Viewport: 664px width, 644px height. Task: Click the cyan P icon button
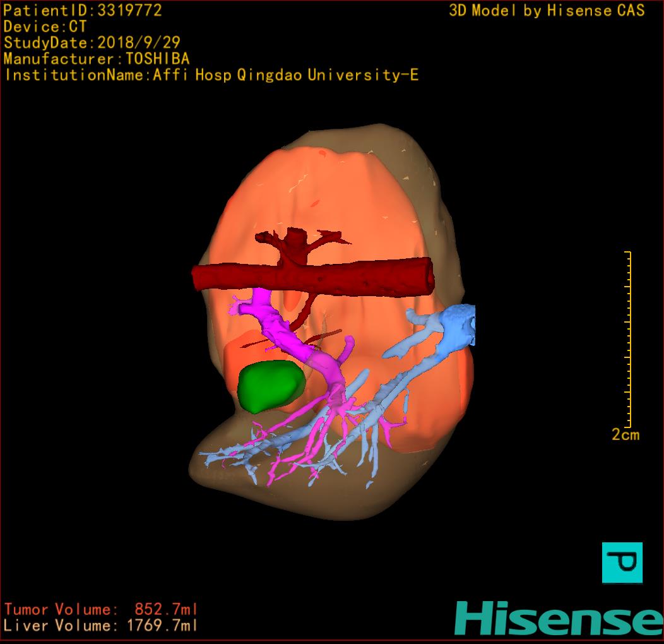pyautogui.click(x=622, y=562)
